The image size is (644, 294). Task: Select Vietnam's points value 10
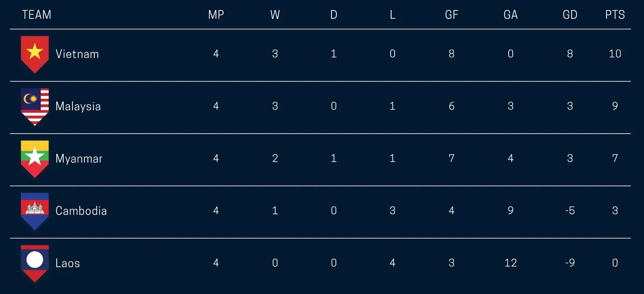[615, 54]
